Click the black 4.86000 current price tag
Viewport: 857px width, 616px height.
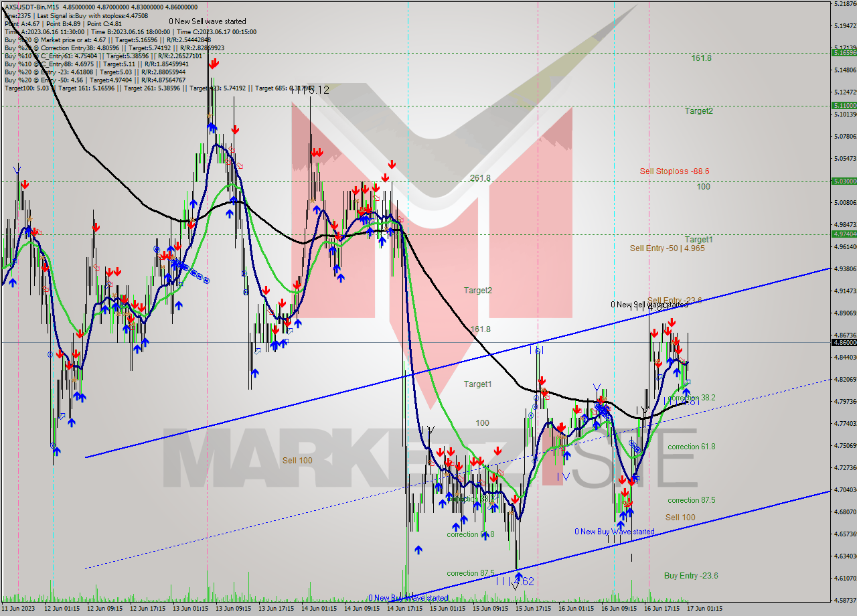pos(844,342)
